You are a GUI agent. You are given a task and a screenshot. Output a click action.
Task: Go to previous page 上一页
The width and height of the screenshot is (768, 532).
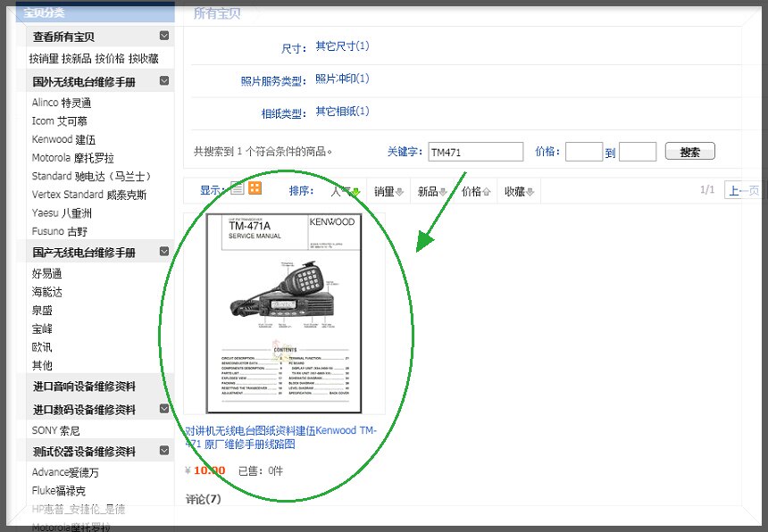point(744,190)
